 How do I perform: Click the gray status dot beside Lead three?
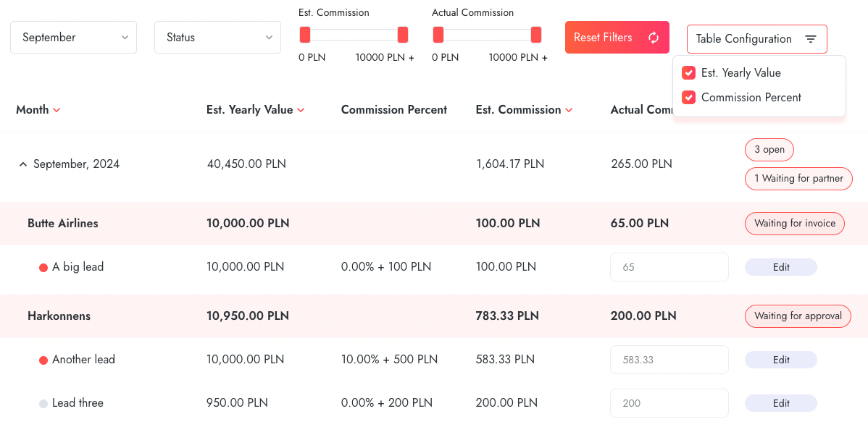point(43,404)
